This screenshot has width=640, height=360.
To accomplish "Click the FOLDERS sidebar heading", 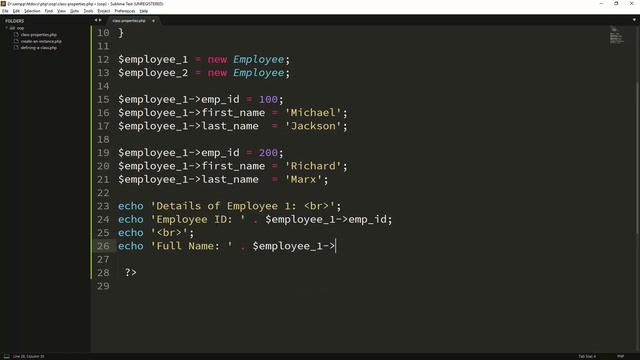I will 14,21.
